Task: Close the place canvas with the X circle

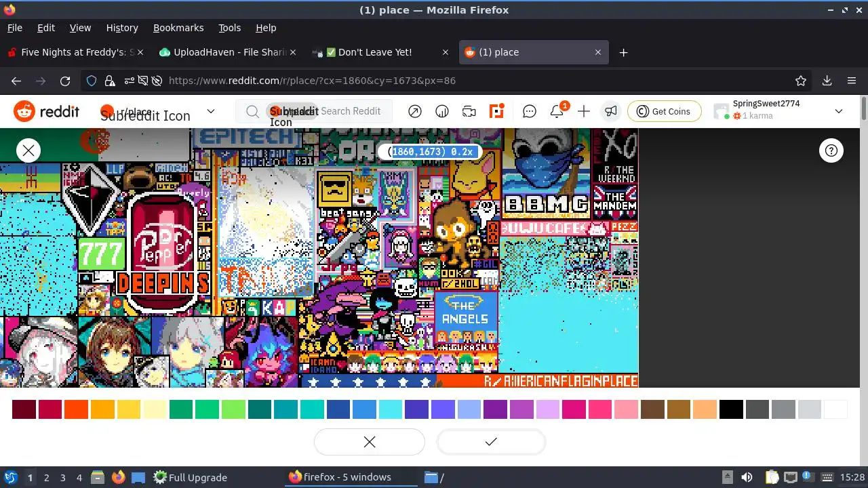Action: [28, 150]
